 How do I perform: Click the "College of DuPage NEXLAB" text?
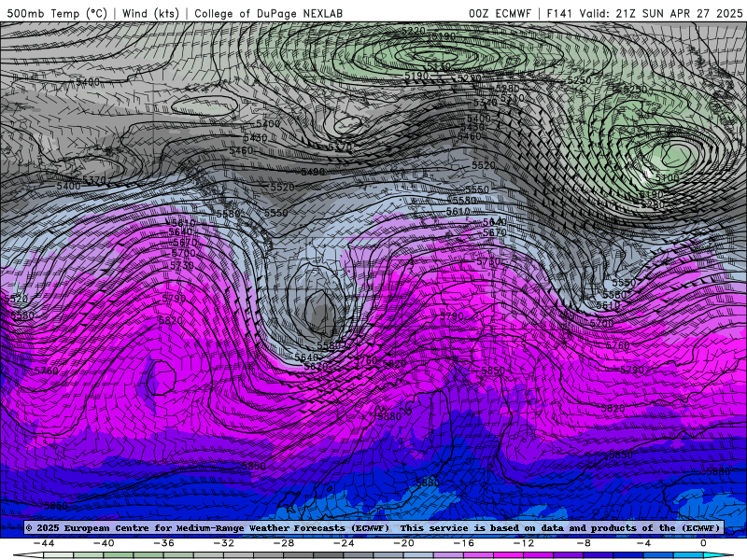click(x=268, y=13)
